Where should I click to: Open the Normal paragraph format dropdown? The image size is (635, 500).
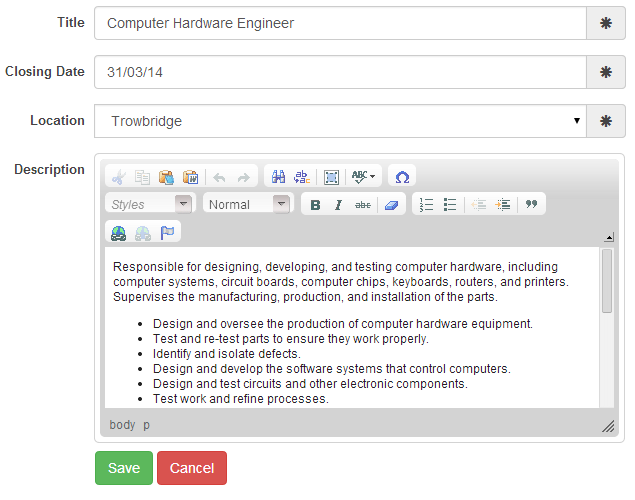coord(247,205)
